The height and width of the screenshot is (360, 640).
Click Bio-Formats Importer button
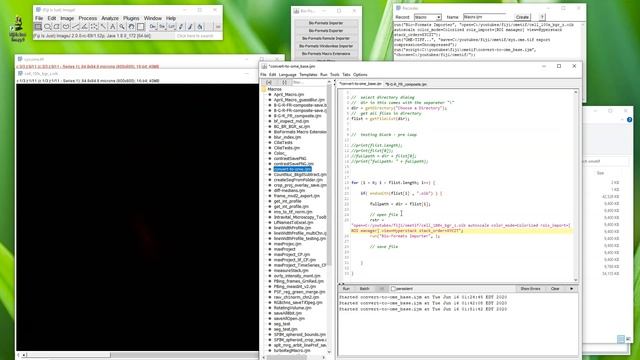(326, 23)
